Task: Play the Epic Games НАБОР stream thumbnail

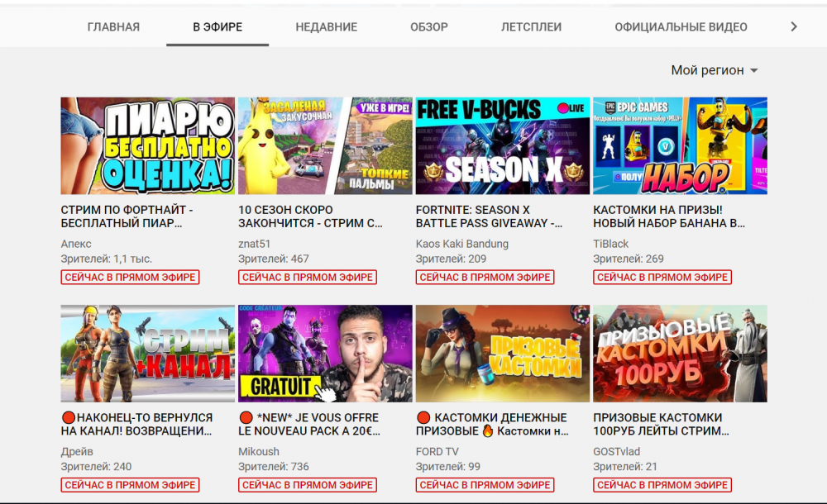Action: [x=680, y=146]
